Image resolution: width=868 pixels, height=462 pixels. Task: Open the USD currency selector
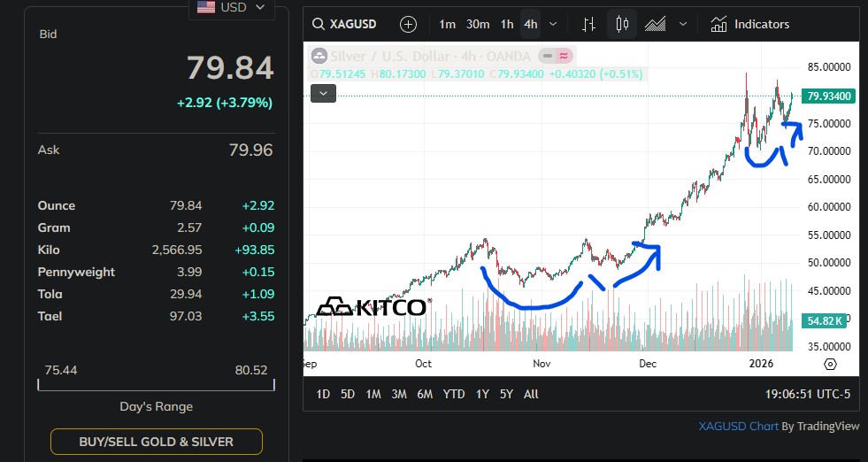click(232, 8)
